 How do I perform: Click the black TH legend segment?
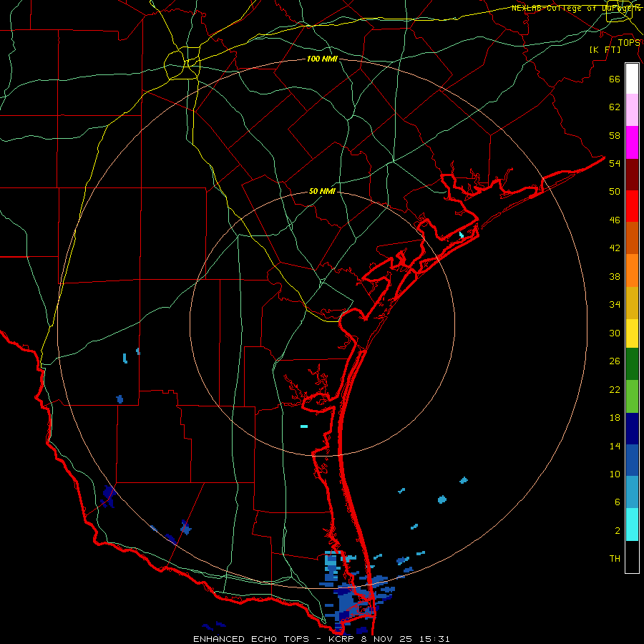tap(632, 557)
